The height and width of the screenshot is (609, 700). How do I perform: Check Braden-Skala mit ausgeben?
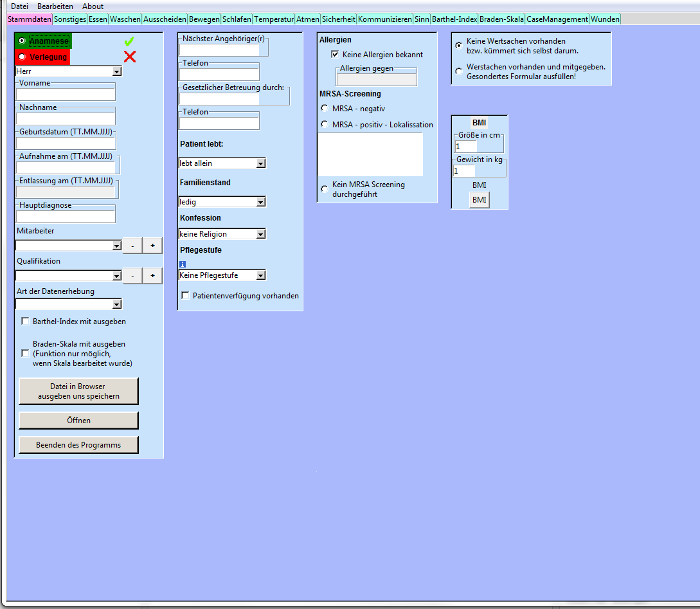tap(25, 353)
